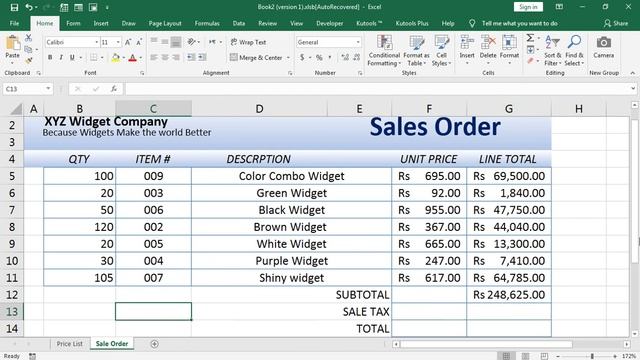The image size is (640, 360).
Task: Click the Merge & Center button
Action: click(256, 58)
